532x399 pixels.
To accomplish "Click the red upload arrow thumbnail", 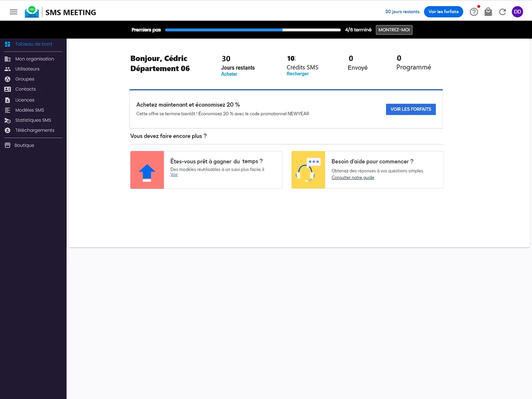I will click(x=147, y=170).
